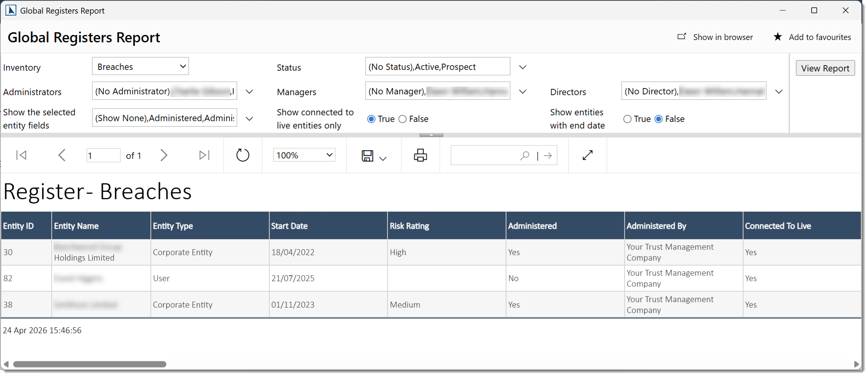
Task: Open the Inventory Breaches dropdown
Action: pos(140,66)
